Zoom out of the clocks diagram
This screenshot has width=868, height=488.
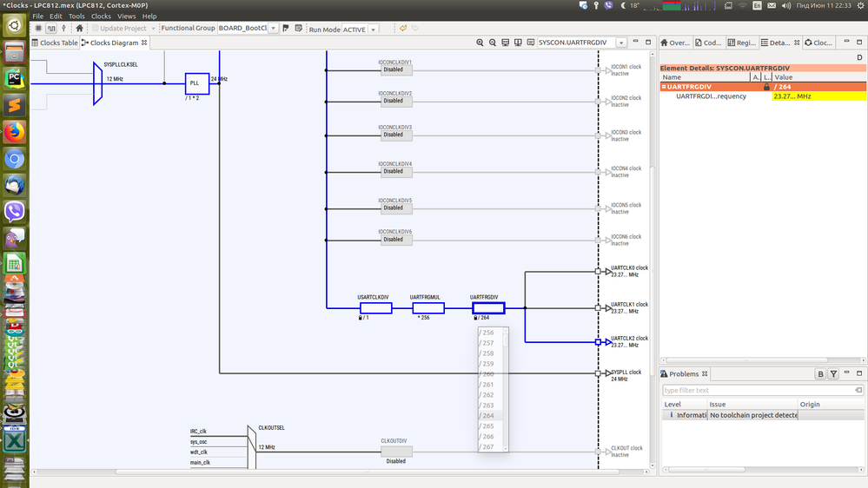click(x=492, y=43)
